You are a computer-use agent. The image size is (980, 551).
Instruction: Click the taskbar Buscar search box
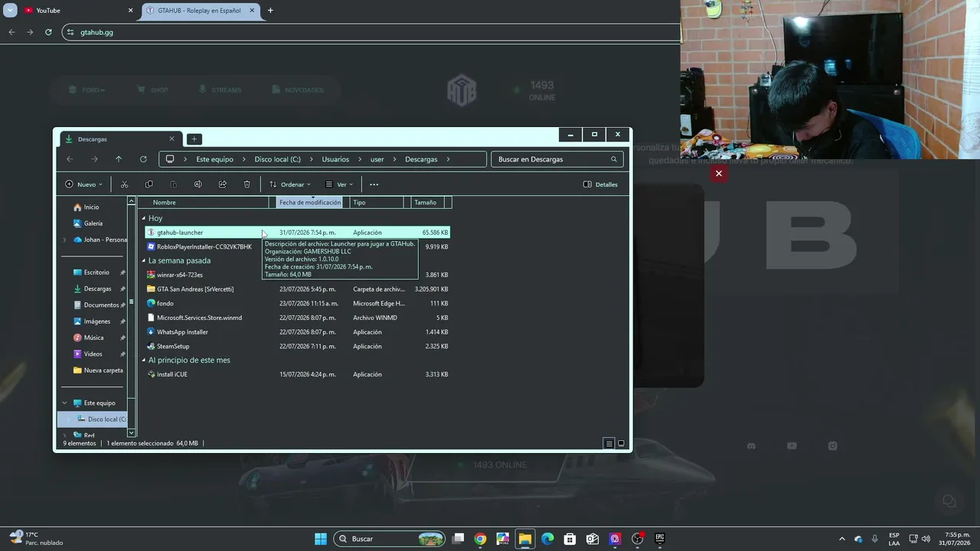pos(390,539)
